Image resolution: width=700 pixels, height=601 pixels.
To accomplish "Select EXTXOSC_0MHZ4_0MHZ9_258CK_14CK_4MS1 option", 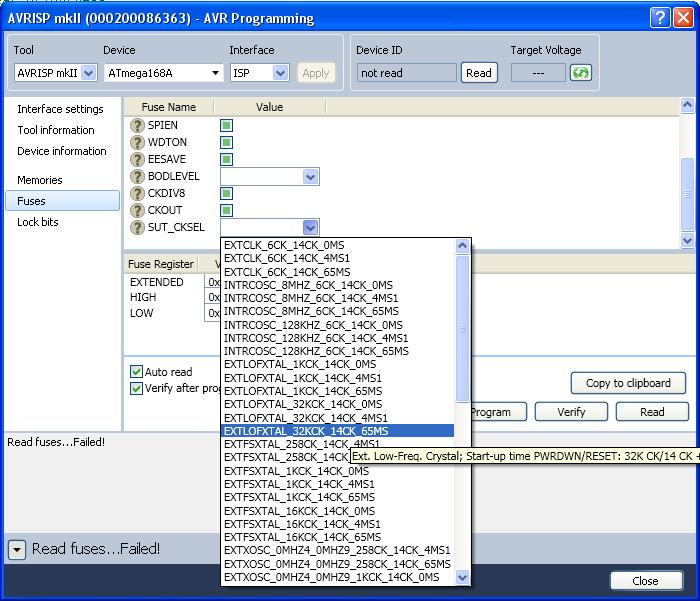I will coord(338,551).
